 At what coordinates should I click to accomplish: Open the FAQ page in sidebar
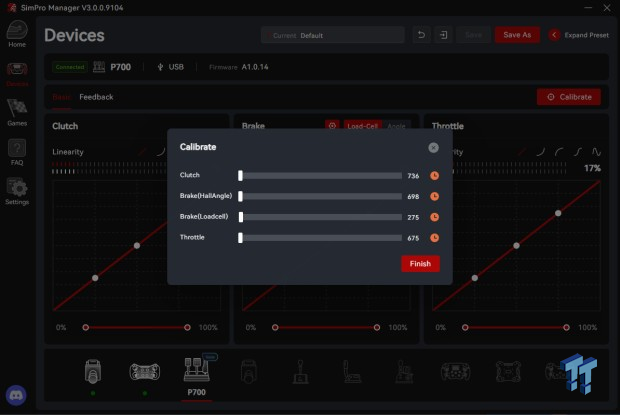coord(17,152)
